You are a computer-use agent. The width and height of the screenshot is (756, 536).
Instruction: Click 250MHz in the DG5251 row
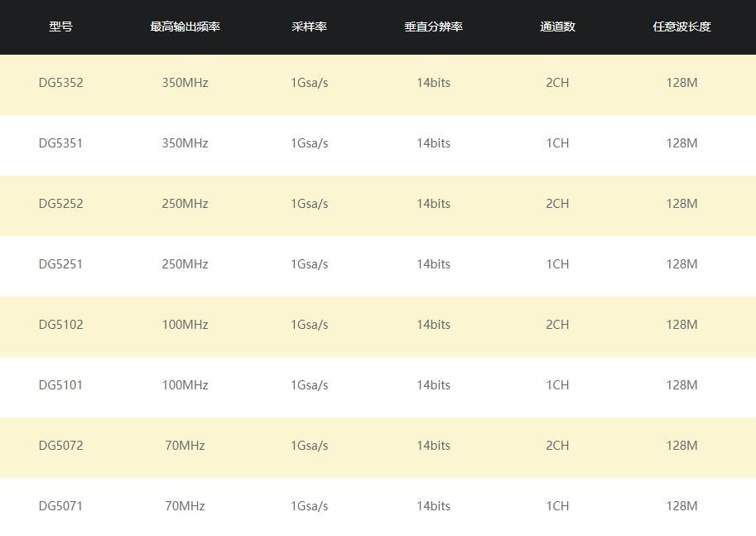tap(185, 264)
